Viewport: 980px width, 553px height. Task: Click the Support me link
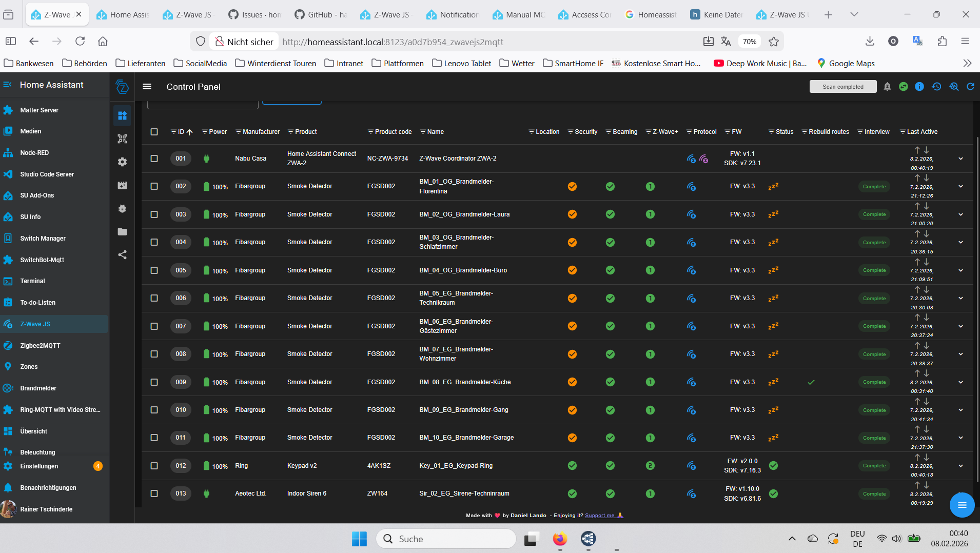[x=599, y=516]
